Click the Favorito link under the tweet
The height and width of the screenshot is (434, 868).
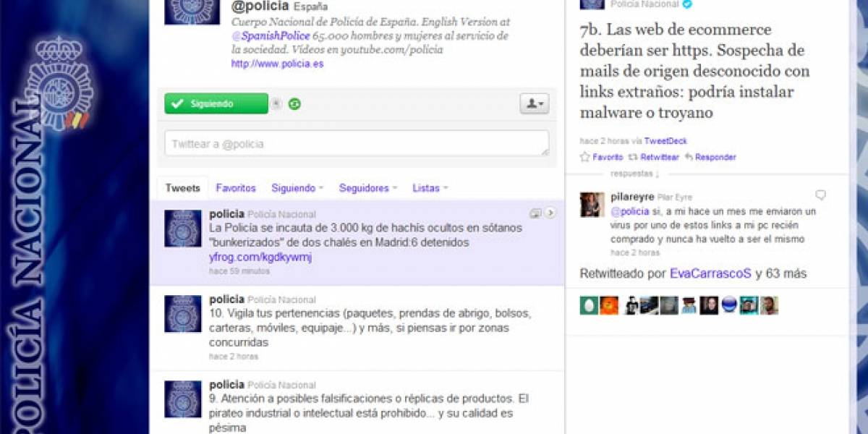tap(608, 157)
